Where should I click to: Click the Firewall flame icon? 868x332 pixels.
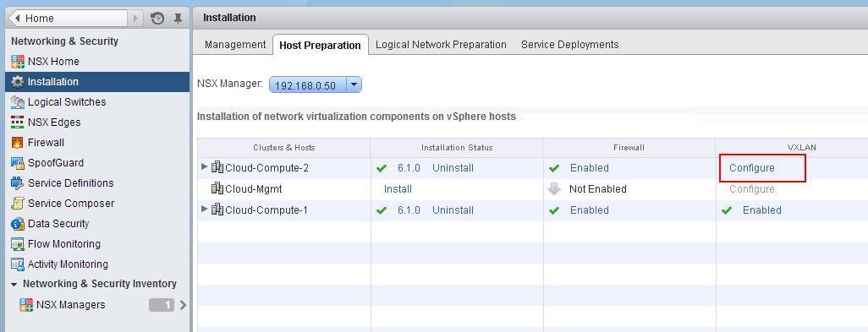coord(18,143)
